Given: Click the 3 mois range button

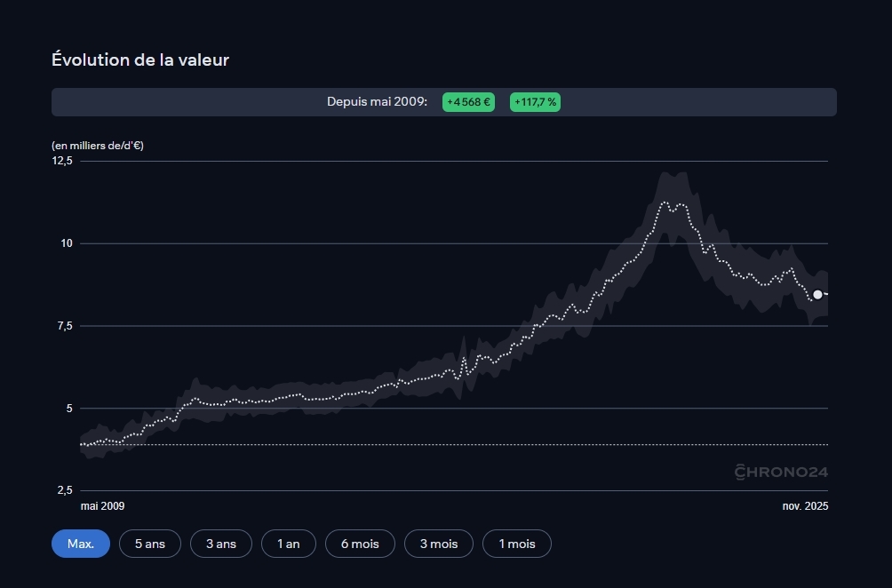Looking at the screenshot, I should coord(439,544).
